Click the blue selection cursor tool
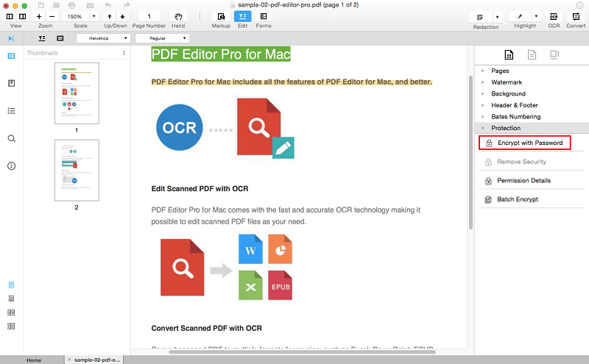The height and width of the screenshot is (364, 589). pyautogui.click(x=11, y=38)
